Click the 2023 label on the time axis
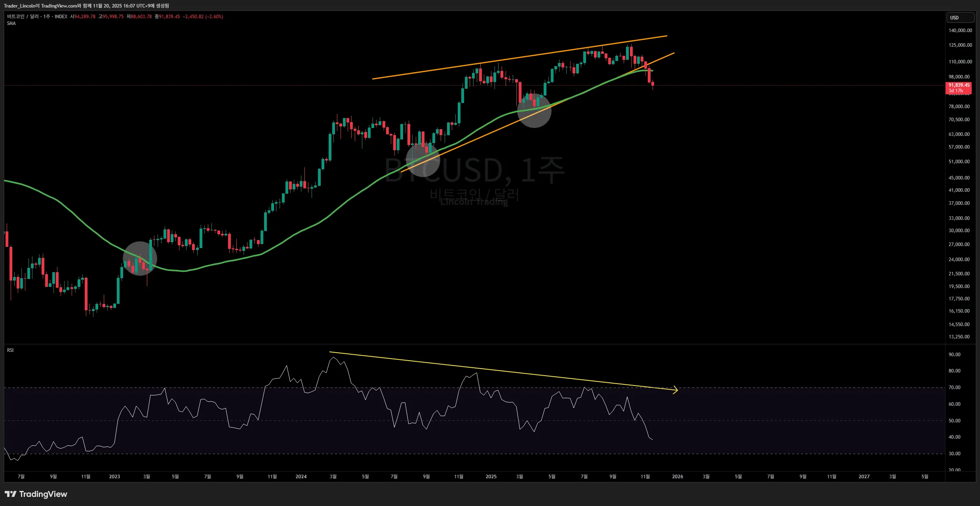980x506 pixels. pyautogui.click(x=114, y=476)
